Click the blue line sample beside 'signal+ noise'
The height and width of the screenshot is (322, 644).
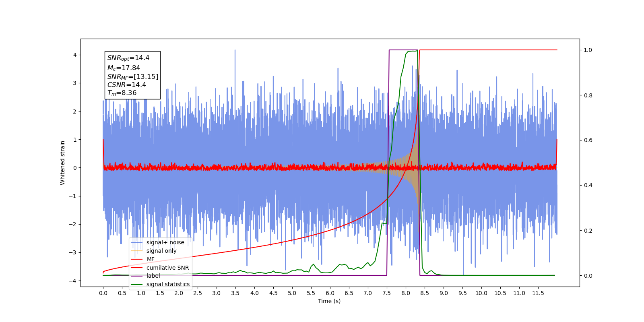point(137,242)
